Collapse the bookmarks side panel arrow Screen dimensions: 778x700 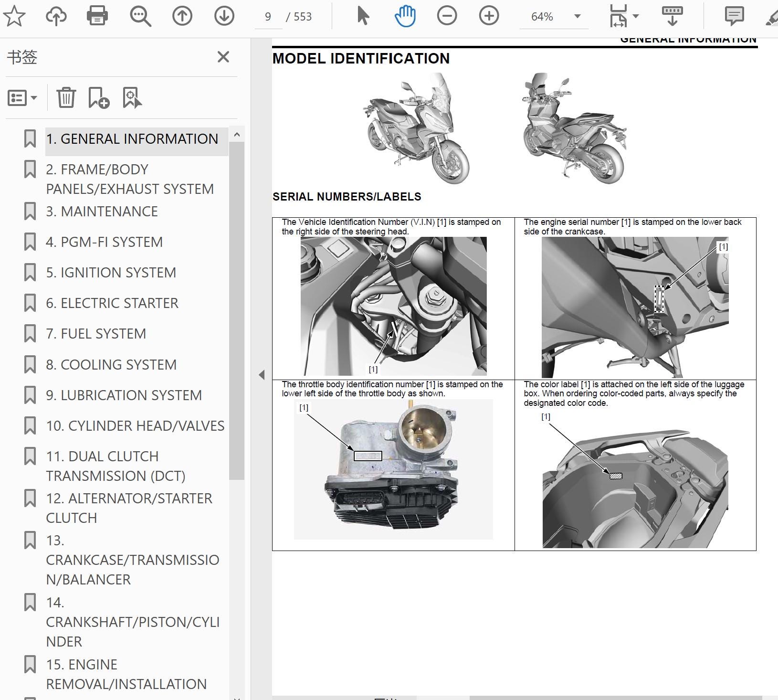[x=262, y=375]
